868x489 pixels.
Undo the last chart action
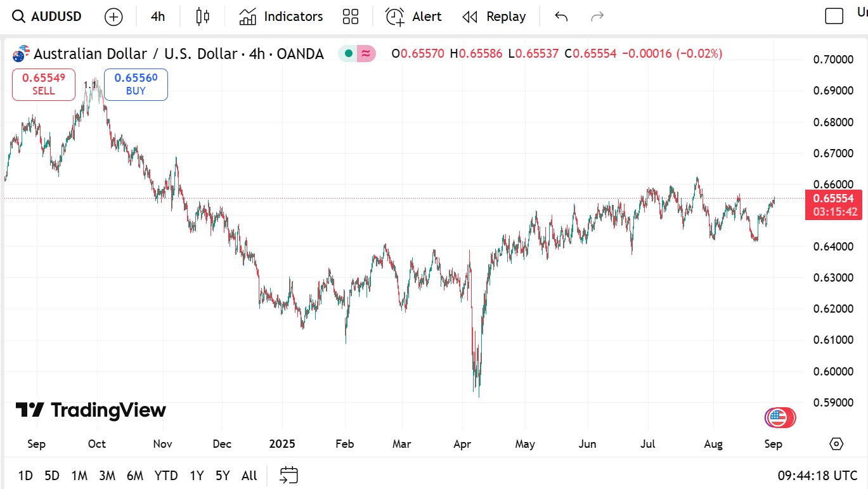click(x=560, y=16)
